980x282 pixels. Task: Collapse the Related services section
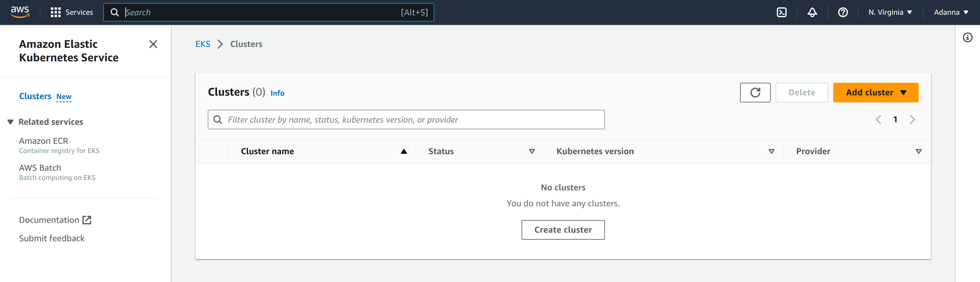[11, 122]
